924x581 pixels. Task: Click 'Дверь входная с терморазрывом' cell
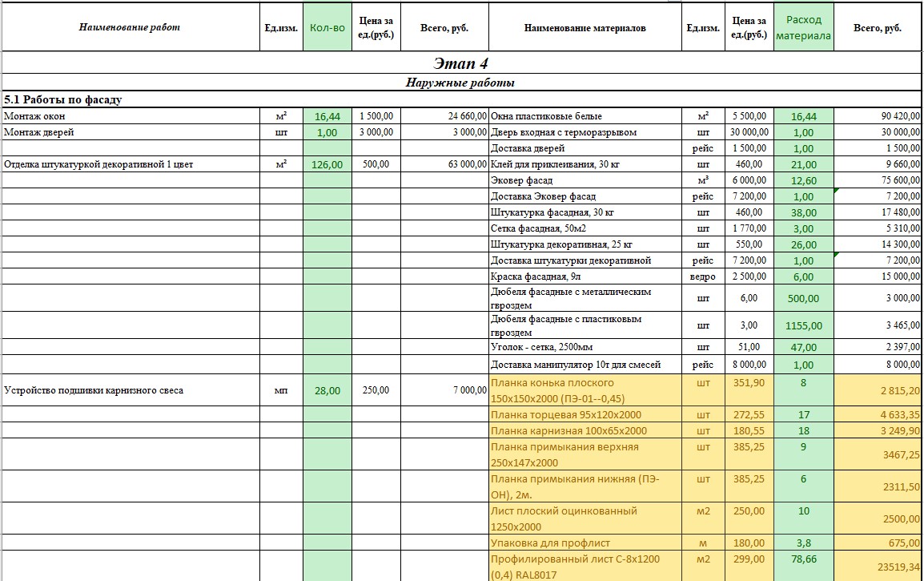(585, 132)
